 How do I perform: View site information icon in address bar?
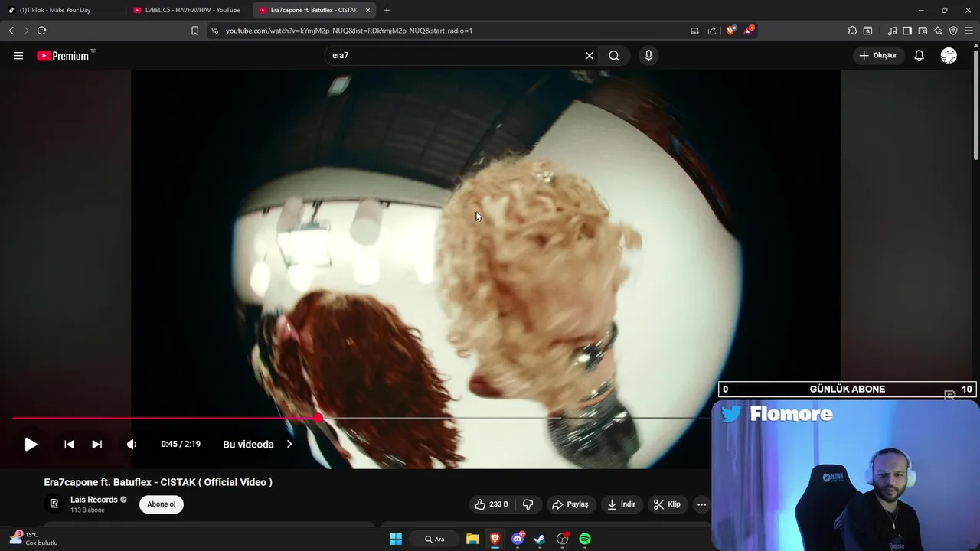click(x=215, y=31)
